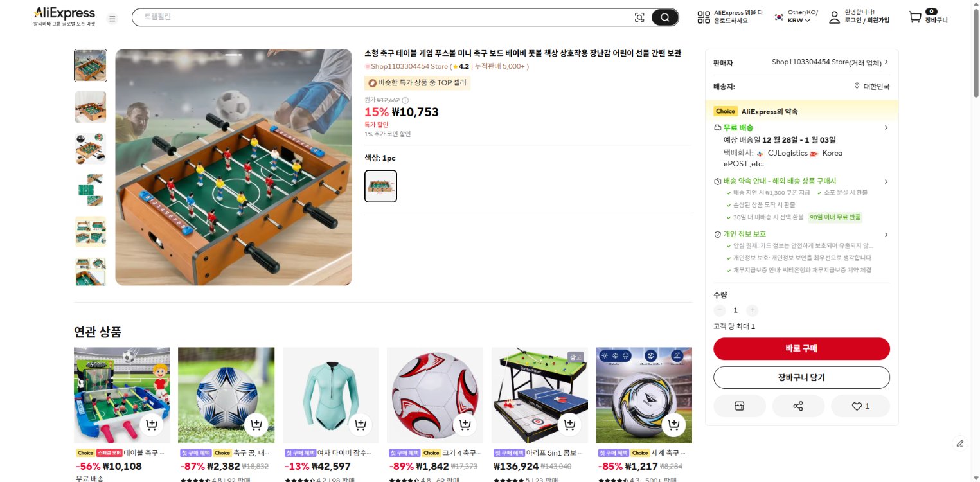The width and height of the screenshot is (980, 482).
Task: Toggle the heart wishlist button
Action: 860,406
